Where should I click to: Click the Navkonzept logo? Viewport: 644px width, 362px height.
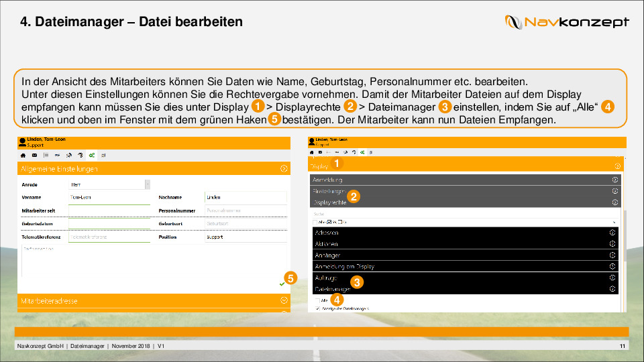(567, 22)
